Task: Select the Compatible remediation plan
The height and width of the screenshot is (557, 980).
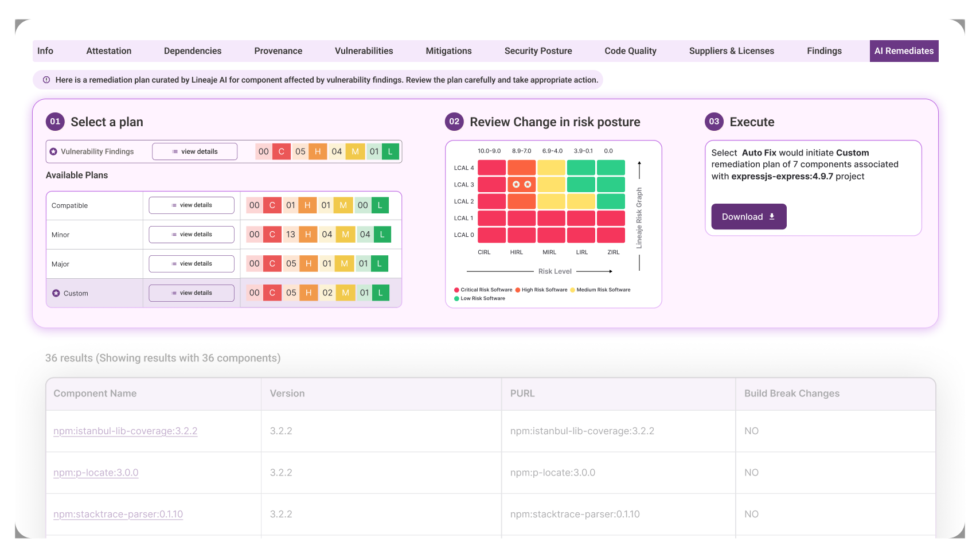Action: click(x=70, y=205)
